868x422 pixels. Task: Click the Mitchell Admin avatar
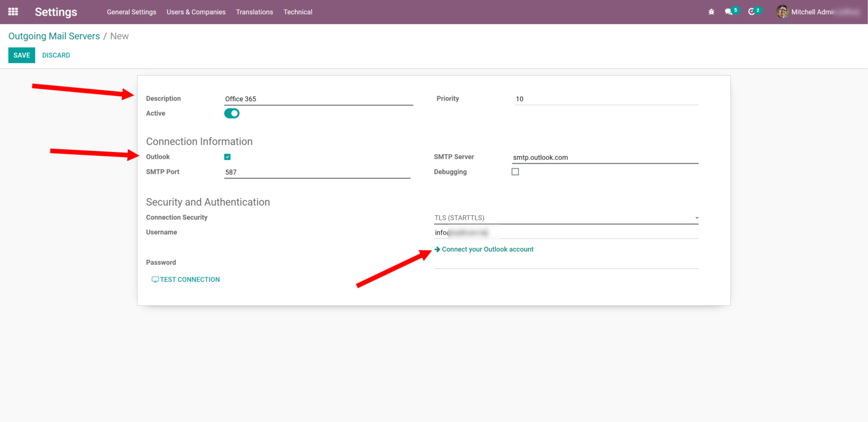point(783,12)
